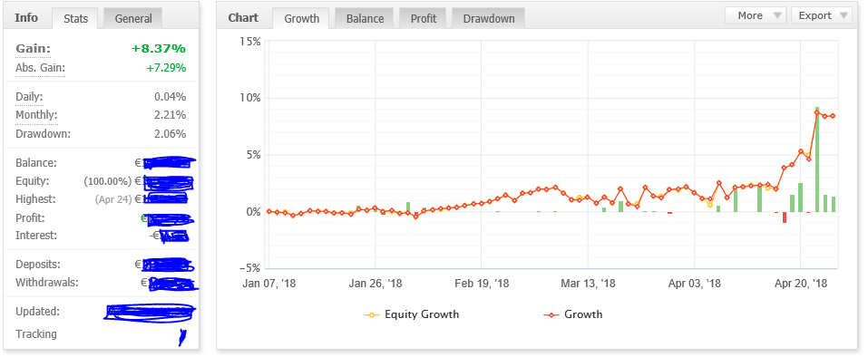Viewport: 868px width, 357px height.
Task: Click the Profit row label
Action: point(31,217)
